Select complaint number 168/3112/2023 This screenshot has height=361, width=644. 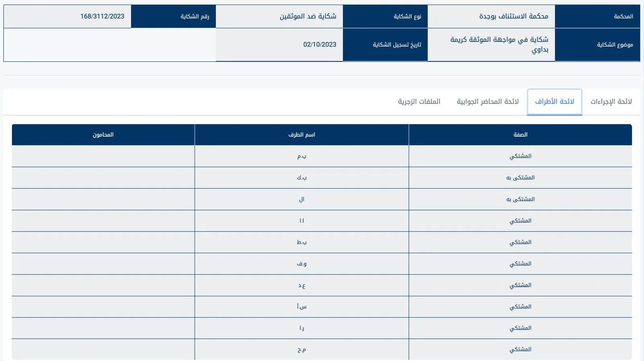(x=102, y=16)
